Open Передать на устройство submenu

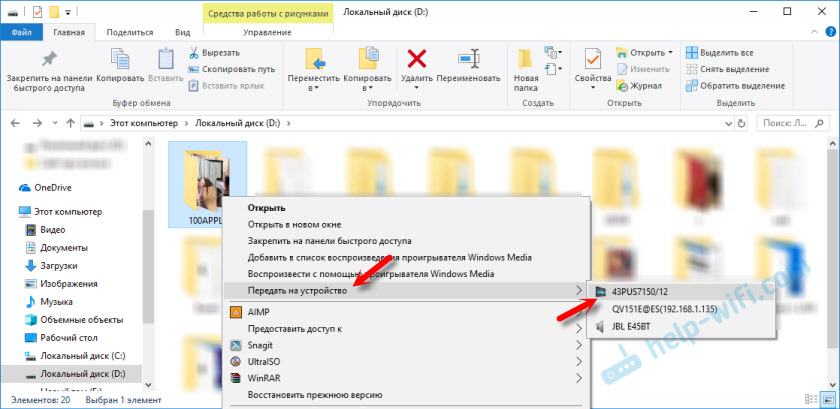[x=404, y=290]
